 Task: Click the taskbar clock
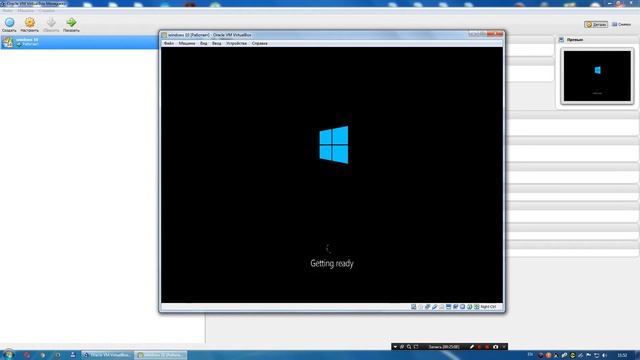tap(622, 355)
